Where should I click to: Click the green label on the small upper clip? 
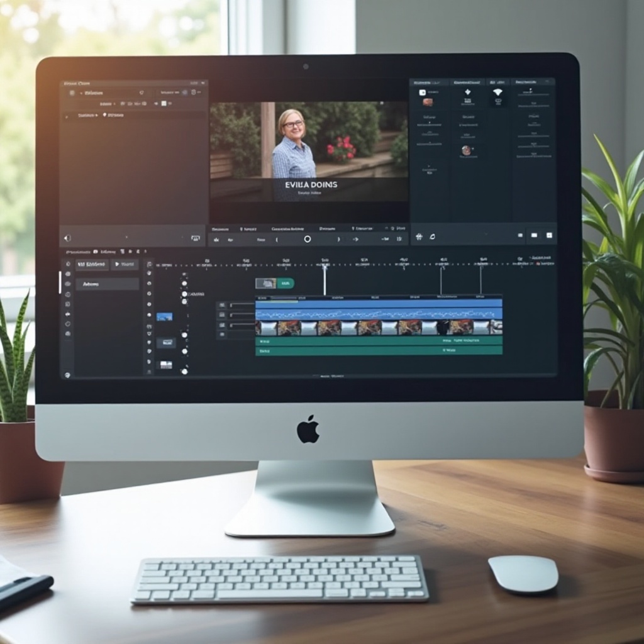pos(285,284)
